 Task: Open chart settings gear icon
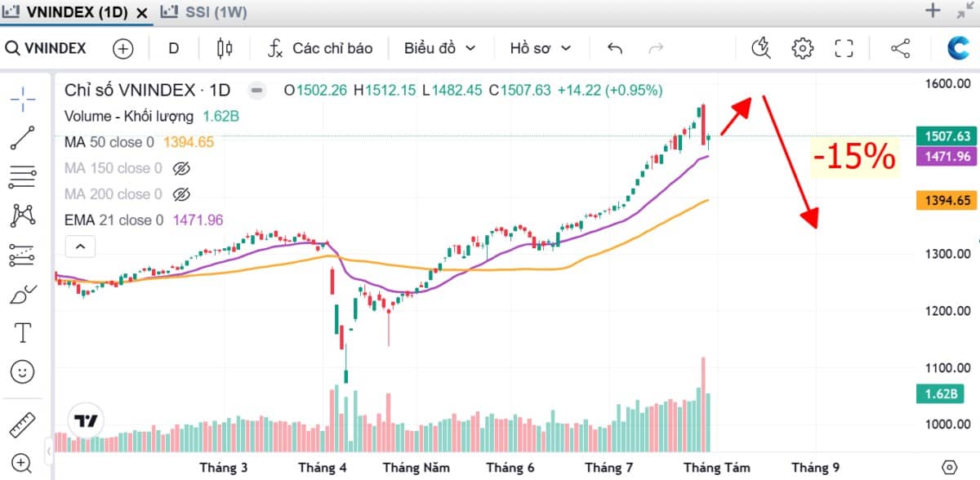click(x=803, y=48)
